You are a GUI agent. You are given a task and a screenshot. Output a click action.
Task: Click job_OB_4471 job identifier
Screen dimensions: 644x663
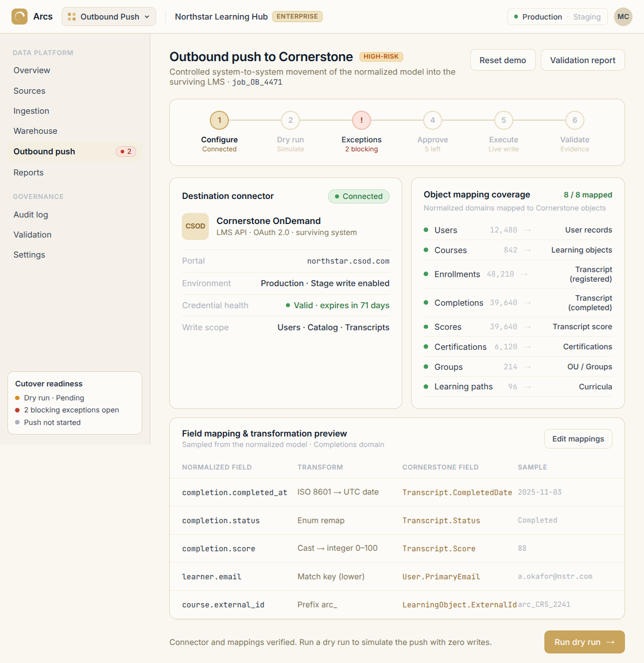[x=257, y=82]
